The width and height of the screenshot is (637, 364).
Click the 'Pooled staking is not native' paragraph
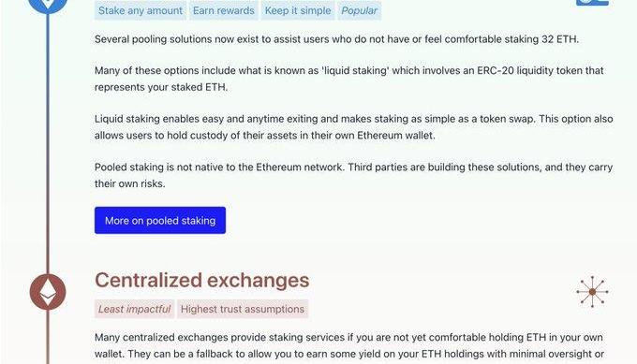pos(354,175)
